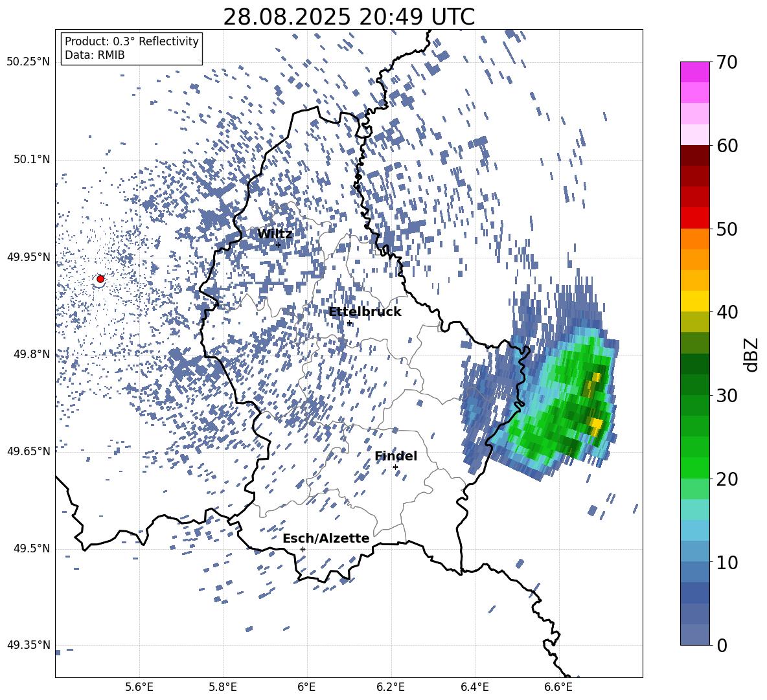Click the Wiltz station cross marker
The width and height of the screenshot is (767, 700).
[x=279, y=245]
